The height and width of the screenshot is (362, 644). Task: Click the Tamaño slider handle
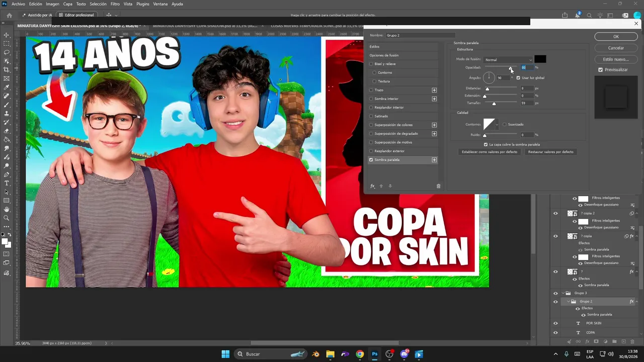pos(494,104)
